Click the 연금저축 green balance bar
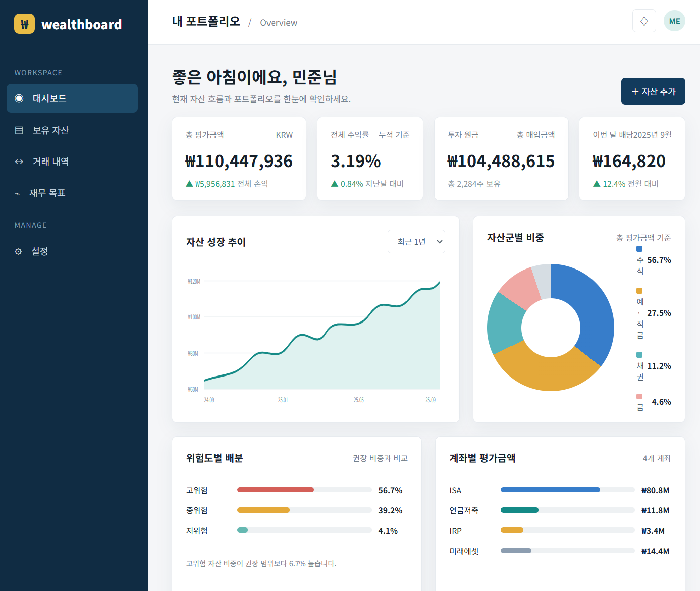700x591 pixels. (519, 510)
